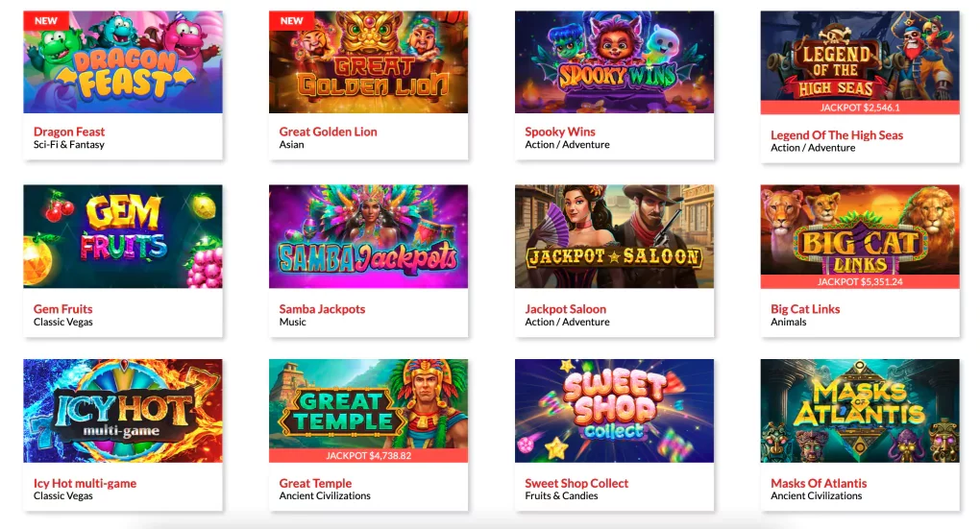This screenshot has width=980, height=529.
Task: Click the Icy Hot multi-game image
Action: (123, 410)
